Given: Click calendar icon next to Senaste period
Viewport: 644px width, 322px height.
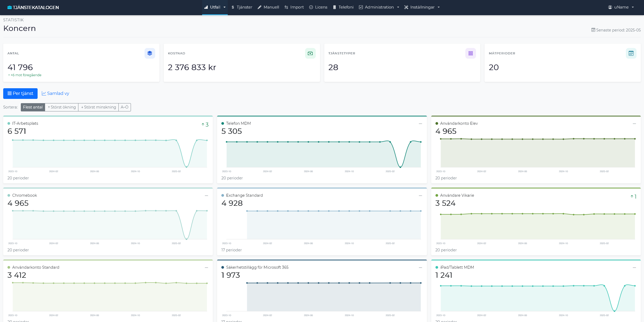Looking at the screenshot, I should tap(593, 30).
